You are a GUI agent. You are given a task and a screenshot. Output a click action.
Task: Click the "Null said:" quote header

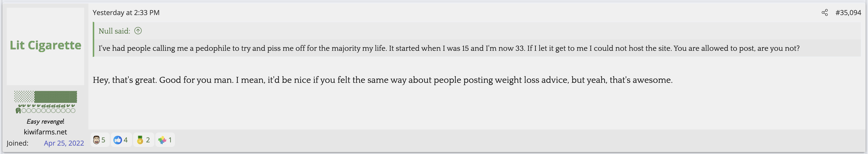point(114,31)
